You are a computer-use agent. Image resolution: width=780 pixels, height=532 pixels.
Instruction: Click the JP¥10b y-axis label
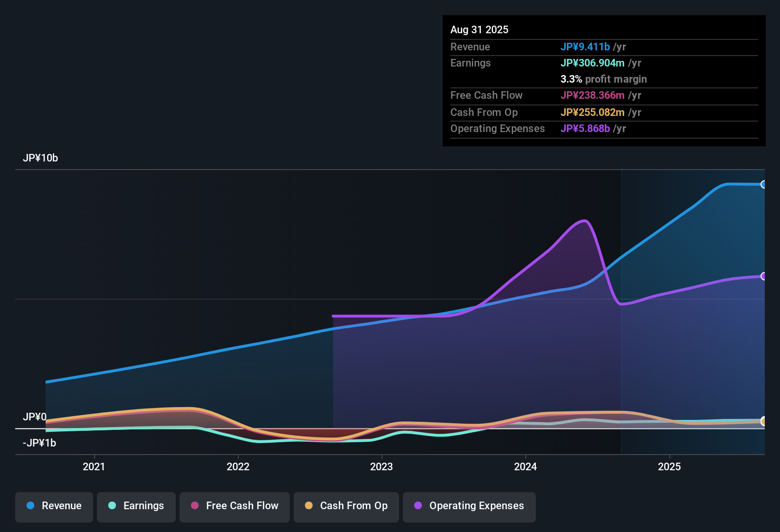[40, 158]
